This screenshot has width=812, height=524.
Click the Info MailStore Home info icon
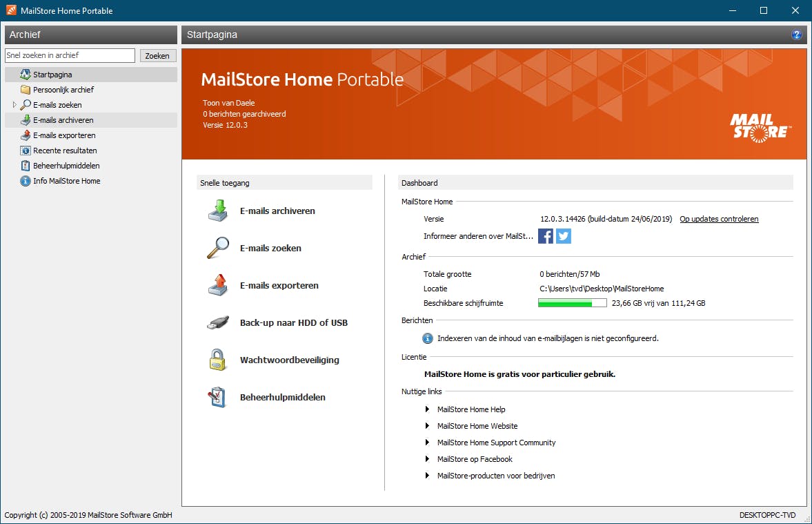pyautogui.click(x=25, y=181)
